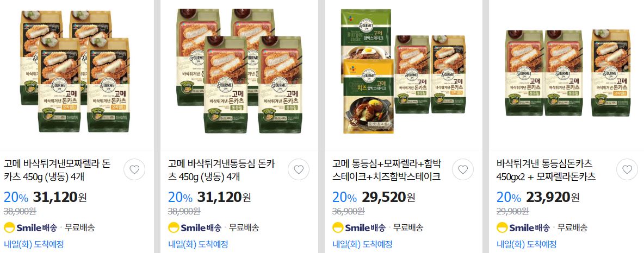Image resolution: width=644 pixels, height=253 pixels.
Task: Click heart icon on 통등심 돈카츠 4개 item
Action: tap(299, 169)
